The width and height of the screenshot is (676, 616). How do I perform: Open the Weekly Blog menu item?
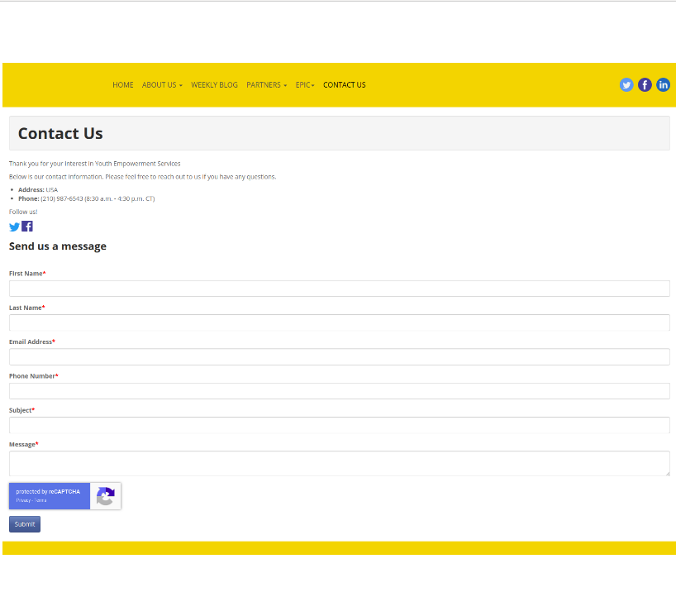[214, 85]
